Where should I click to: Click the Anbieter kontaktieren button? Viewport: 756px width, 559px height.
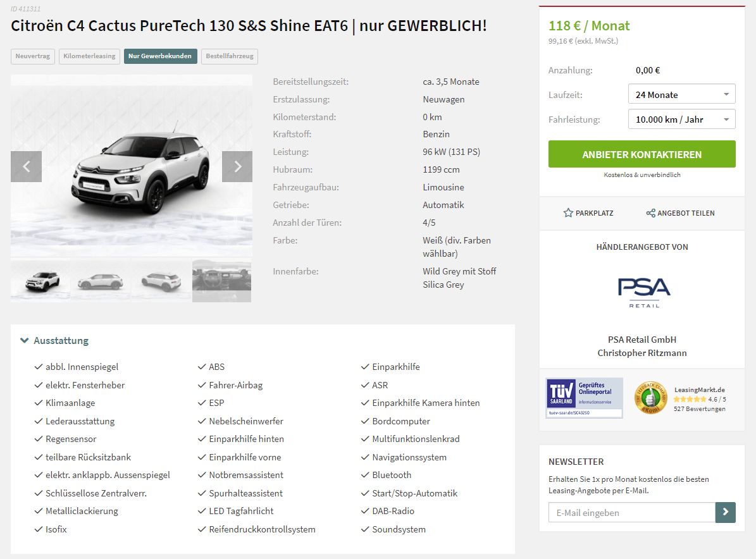click(x=641, y=154)
